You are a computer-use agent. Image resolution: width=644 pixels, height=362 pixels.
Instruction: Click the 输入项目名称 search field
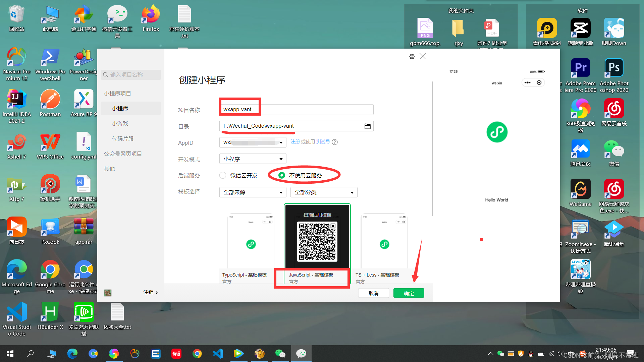[x=131, y=75]
